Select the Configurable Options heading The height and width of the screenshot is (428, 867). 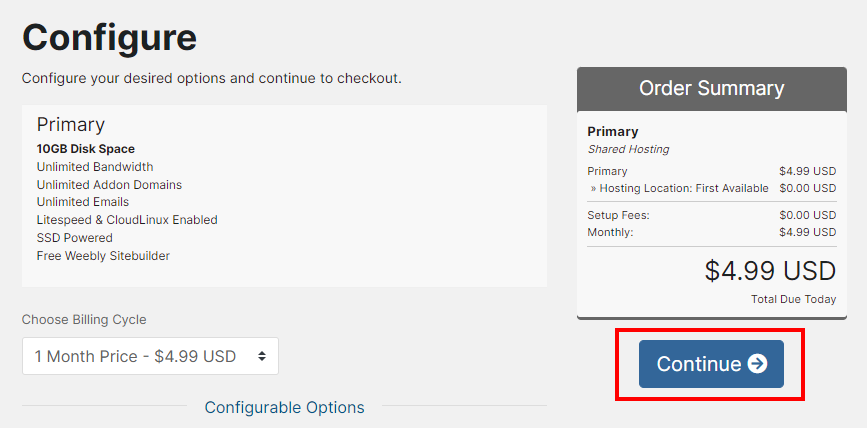[x=284, y=407]
